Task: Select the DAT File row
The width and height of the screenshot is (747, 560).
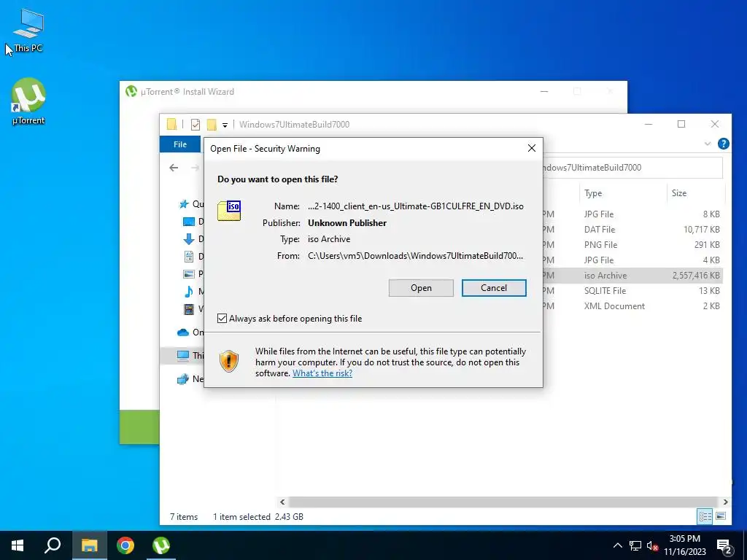Action: pyautogui.click(x=632, y=230)
